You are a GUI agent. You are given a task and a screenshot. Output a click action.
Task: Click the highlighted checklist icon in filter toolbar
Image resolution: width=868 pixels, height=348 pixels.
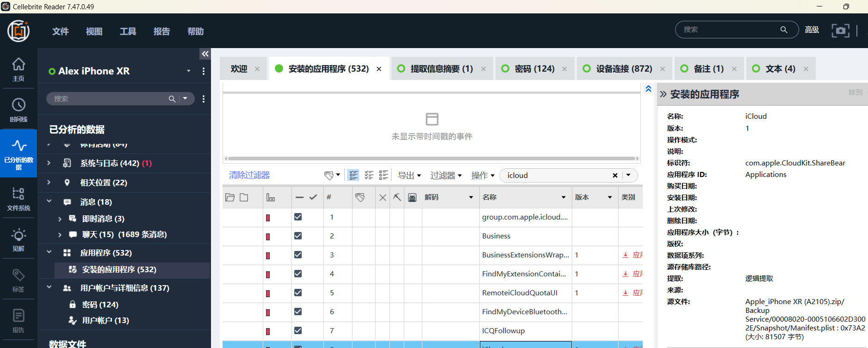click(x=353, y=175)
